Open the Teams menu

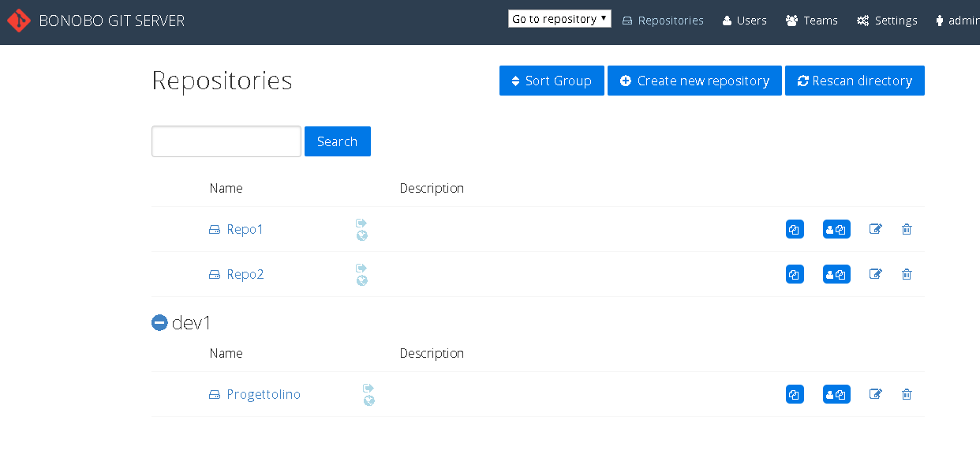[812, 21]
